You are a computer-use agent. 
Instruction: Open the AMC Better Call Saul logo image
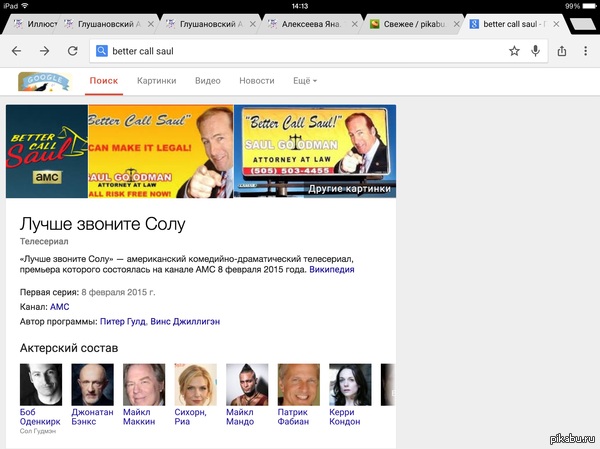click(47, 151)
